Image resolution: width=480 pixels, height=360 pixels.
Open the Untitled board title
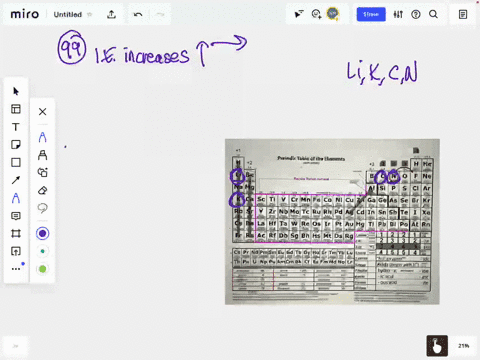tap(68, 15)
